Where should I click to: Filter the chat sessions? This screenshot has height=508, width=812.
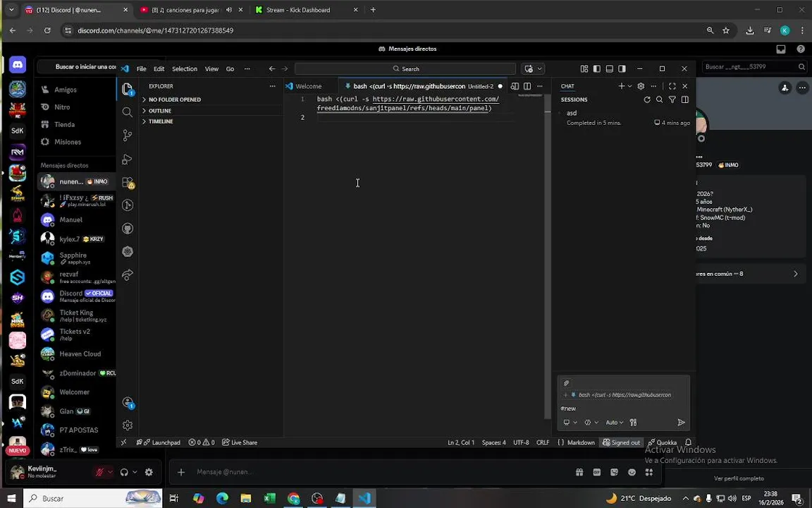coord(672,99)
